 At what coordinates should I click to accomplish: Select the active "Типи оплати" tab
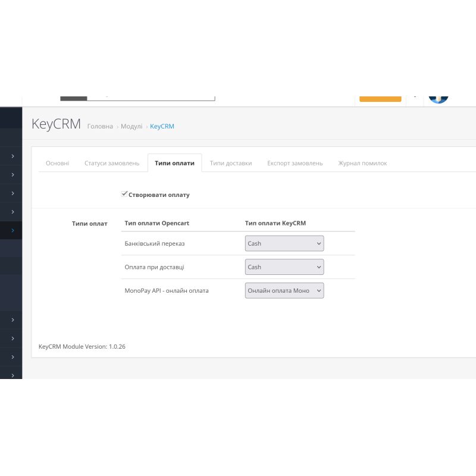174,162
